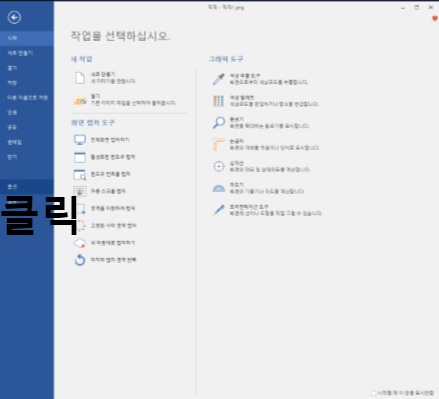Start full screen capture via monitor icon

pos(80,140)
